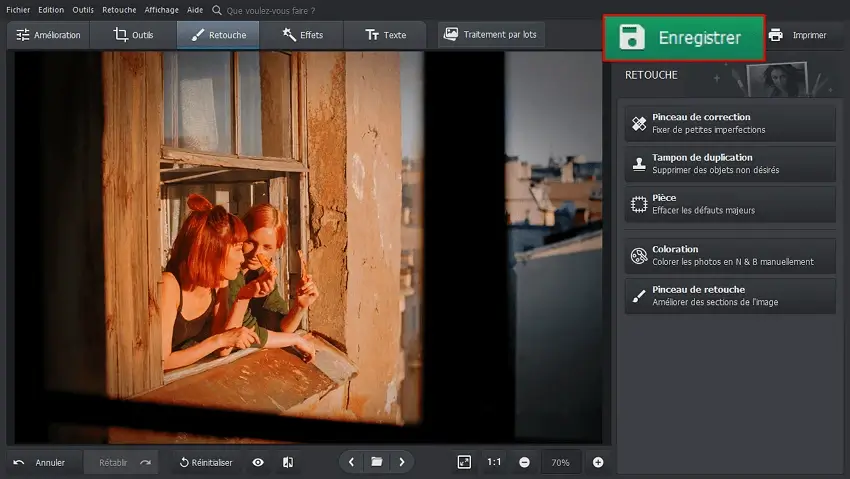
Task: Click the 70% zoom value field
Action: pos(561,462)
